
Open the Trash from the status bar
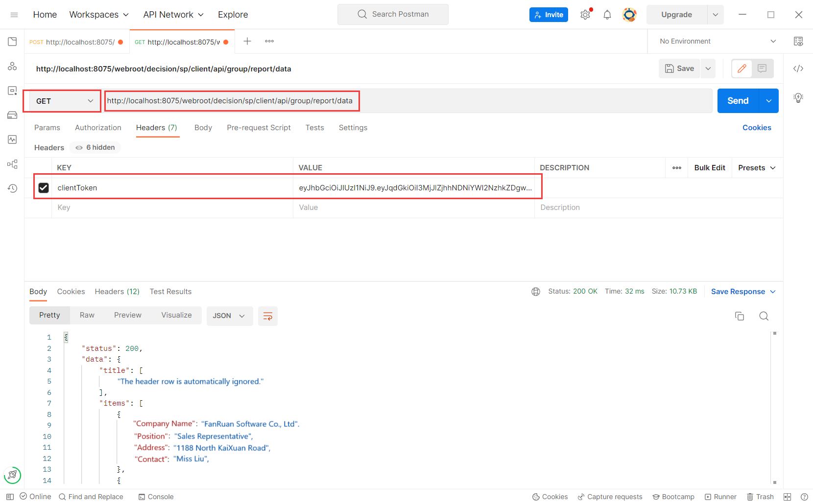point(760,497)
